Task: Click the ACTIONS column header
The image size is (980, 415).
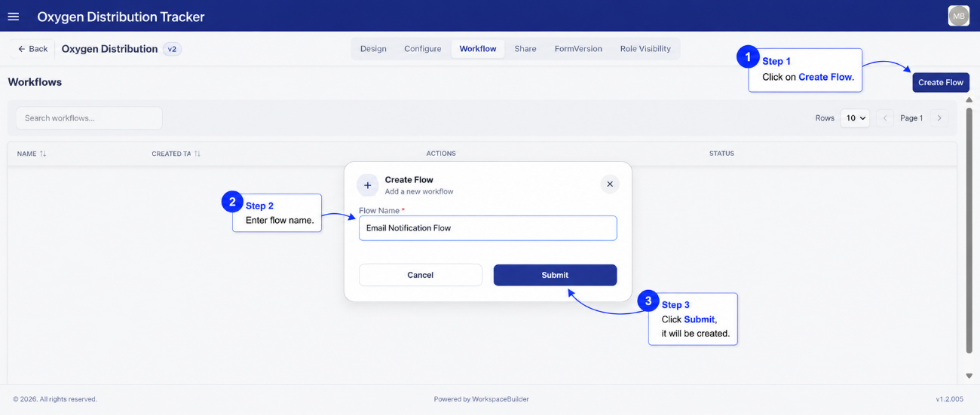Action: tap(441, 154)
